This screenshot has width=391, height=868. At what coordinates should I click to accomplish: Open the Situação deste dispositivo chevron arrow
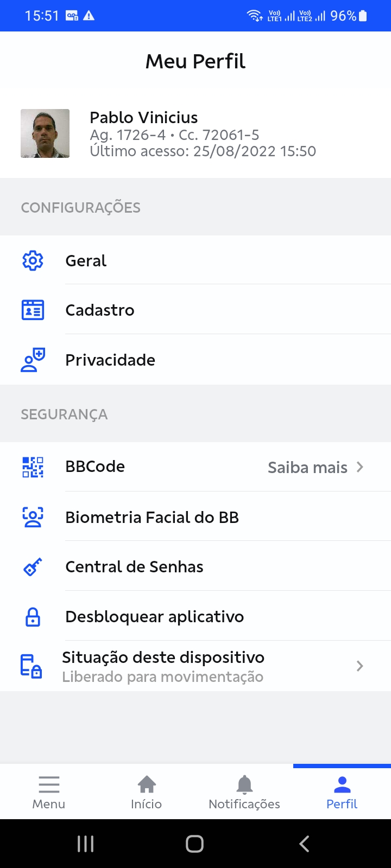360,666
